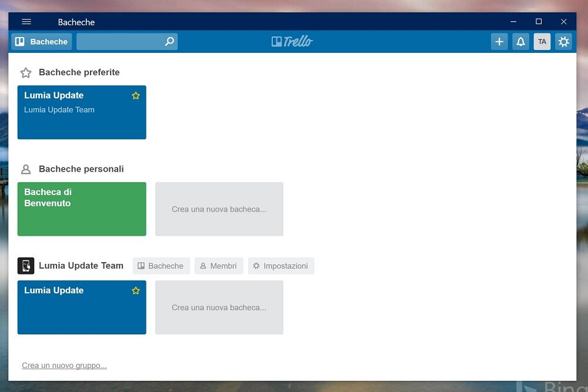Click Bacheche personali heading text

click(x=81, y=169)
